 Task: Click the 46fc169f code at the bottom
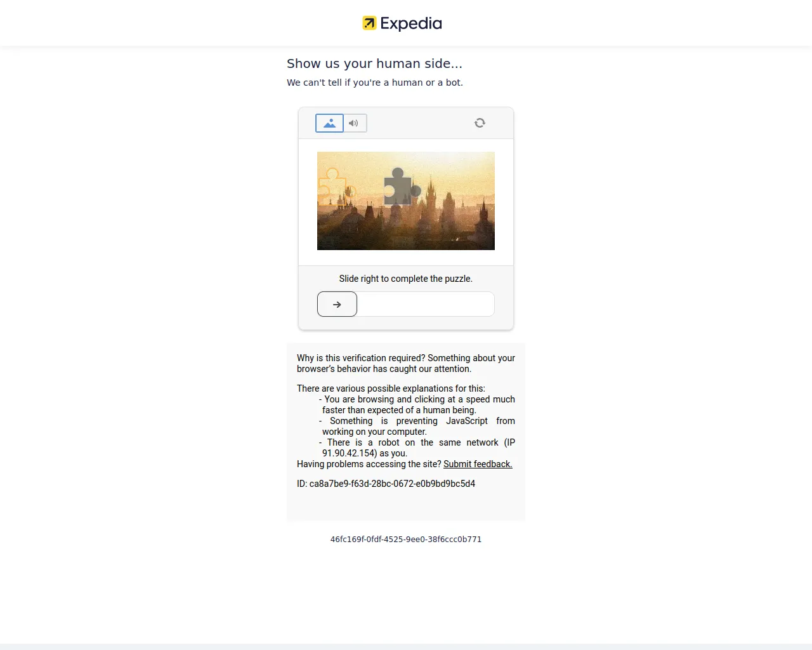tap(406, 540)
